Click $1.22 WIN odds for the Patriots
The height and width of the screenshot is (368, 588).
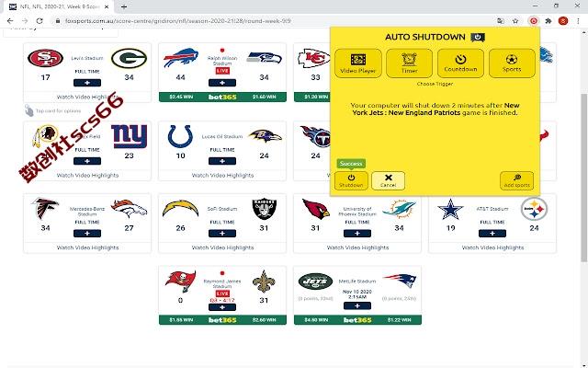point(399,320)
